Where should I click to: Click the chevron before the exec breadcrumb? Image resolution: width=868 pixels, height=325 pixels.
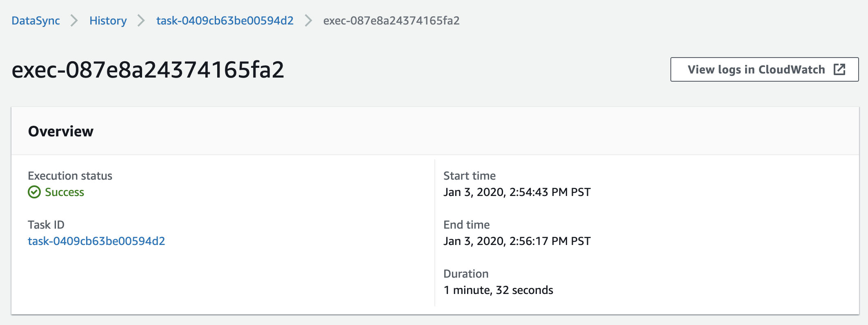tap(308, 20)
